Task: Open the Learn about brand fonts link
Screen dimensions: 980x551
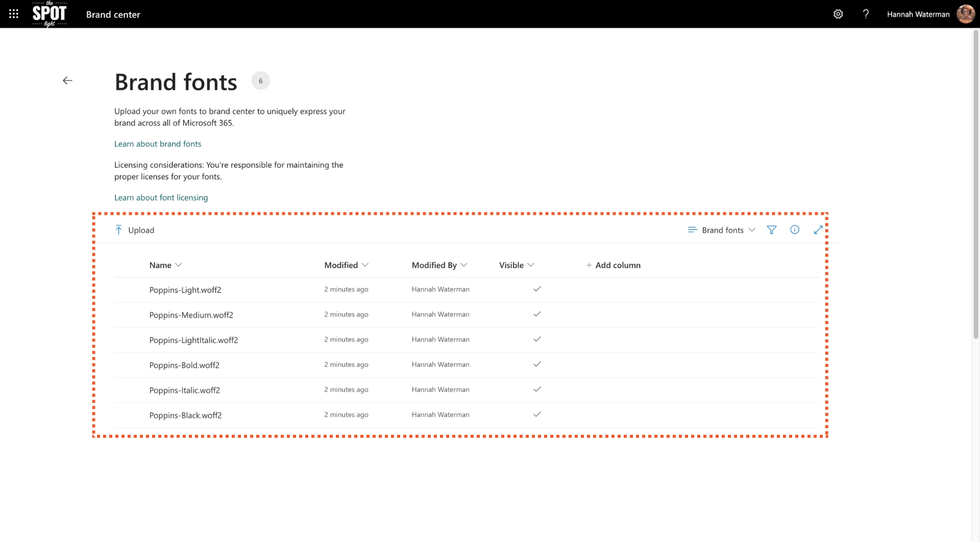Action: [x=157, y=144]
